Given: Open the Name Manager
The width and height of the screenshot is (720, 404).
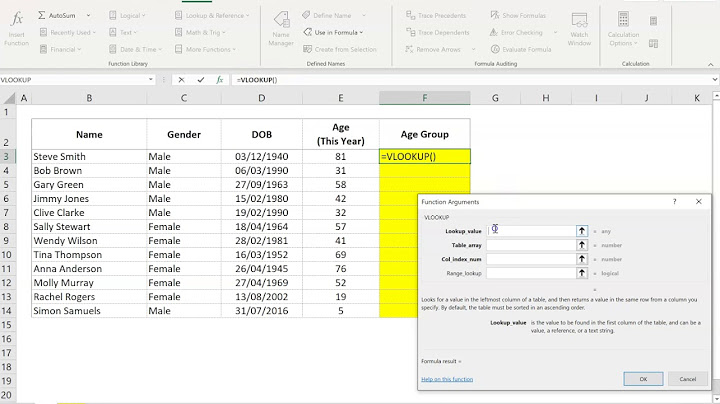Looking at the screenshot, I should click(281, 28).
